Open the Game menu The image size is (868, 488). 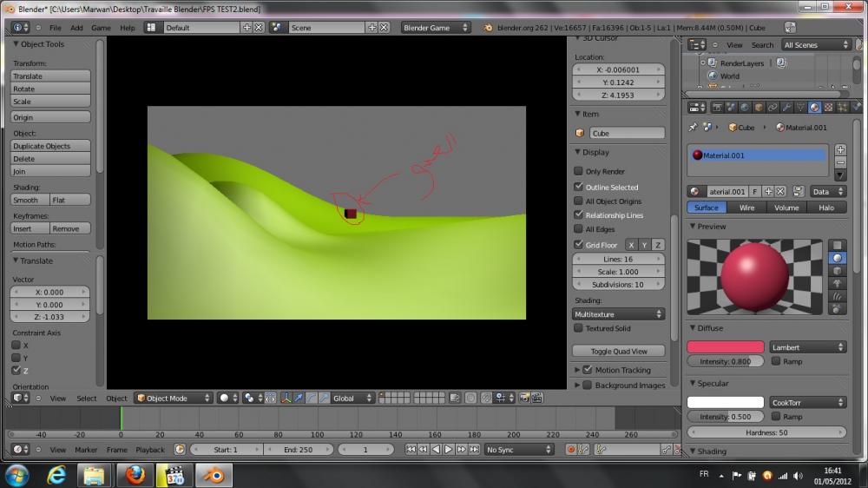[101, 28]
